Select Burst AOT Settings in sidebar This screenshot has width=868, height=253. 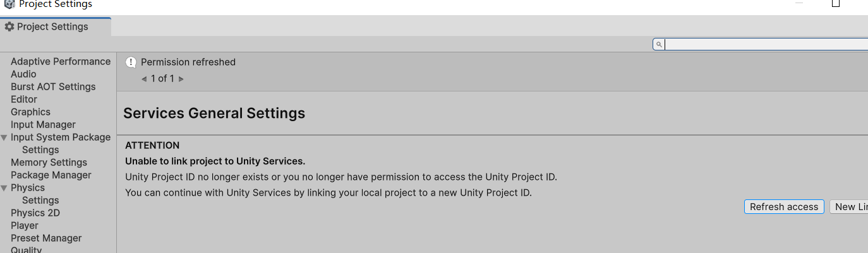pyautogui.click(x=53, y=87)
